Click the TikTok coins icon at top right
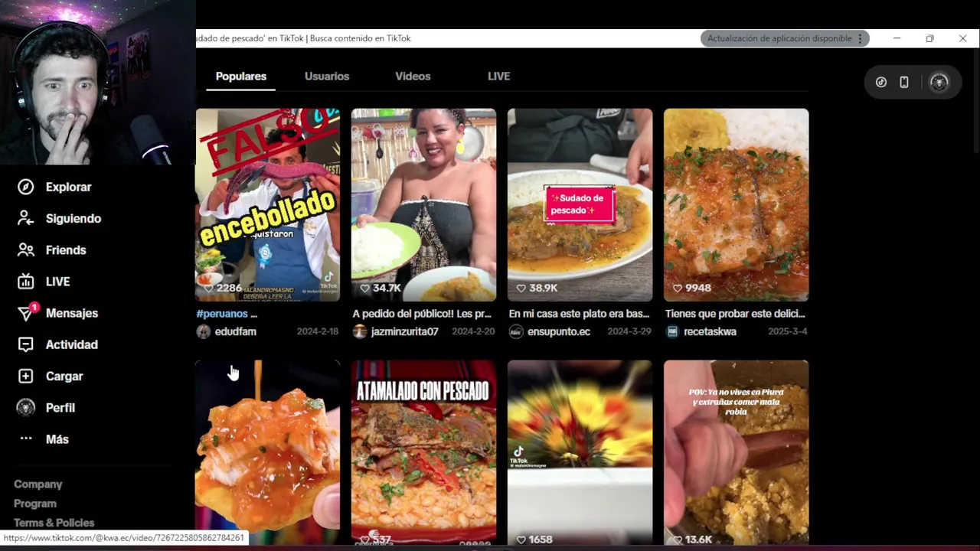Image resolution: width=980 pixels, height=551 pixels. tap(881, 82)
